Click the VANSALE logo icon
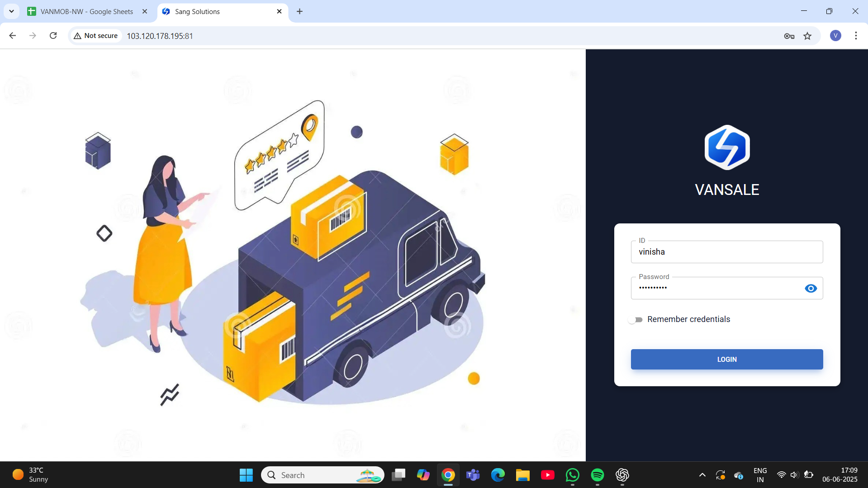 click(x=726, y=147)
